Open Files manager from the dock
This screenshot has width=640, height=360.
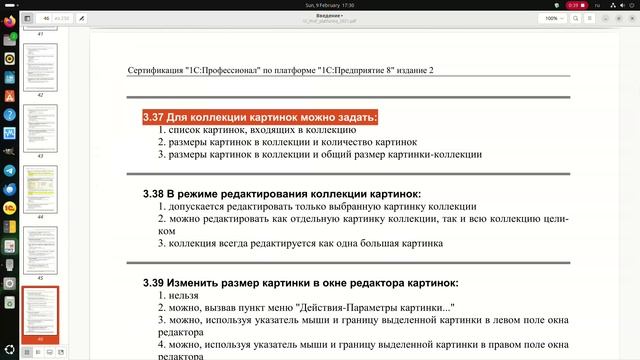(x=9, y=40)
